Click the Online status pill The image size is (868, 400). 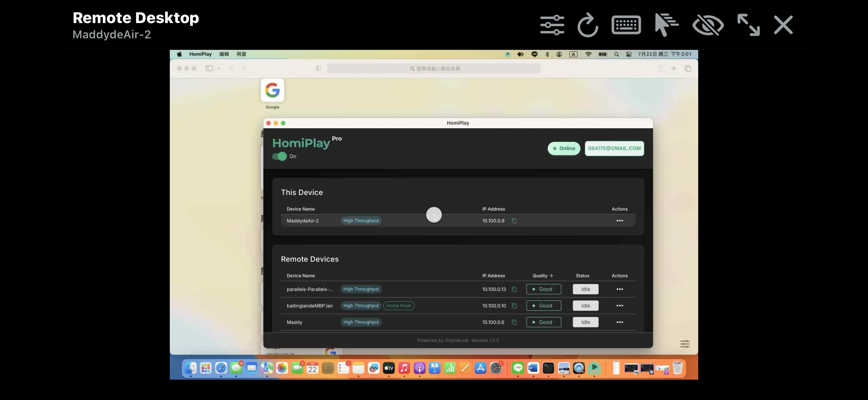(564, 148)
